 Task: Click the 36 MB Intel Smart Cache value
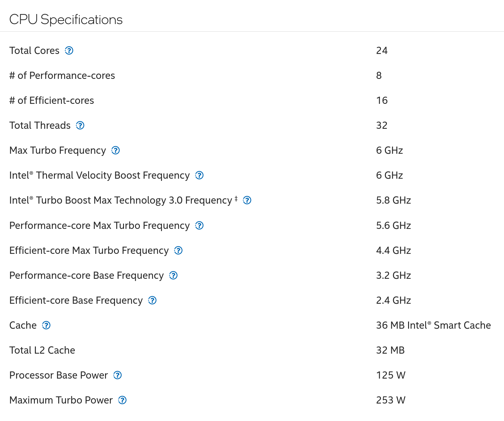click(433, 325)
